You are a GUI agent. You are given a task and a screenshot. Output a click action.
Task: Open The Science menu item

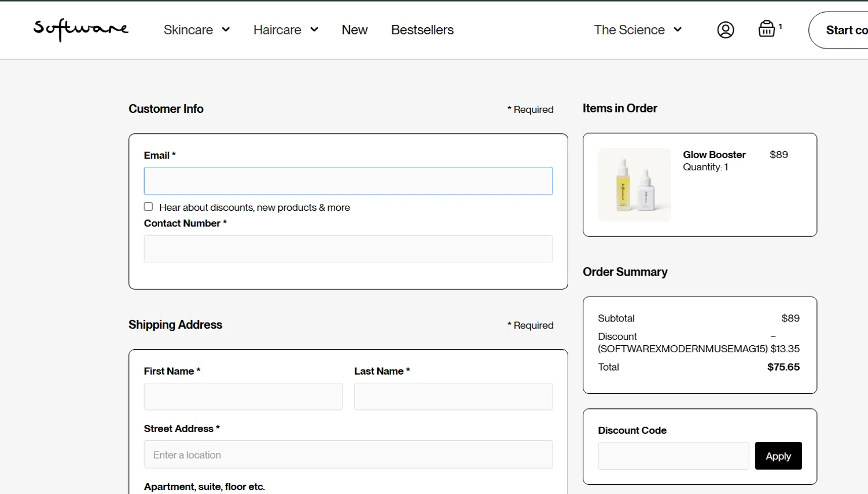629,30
